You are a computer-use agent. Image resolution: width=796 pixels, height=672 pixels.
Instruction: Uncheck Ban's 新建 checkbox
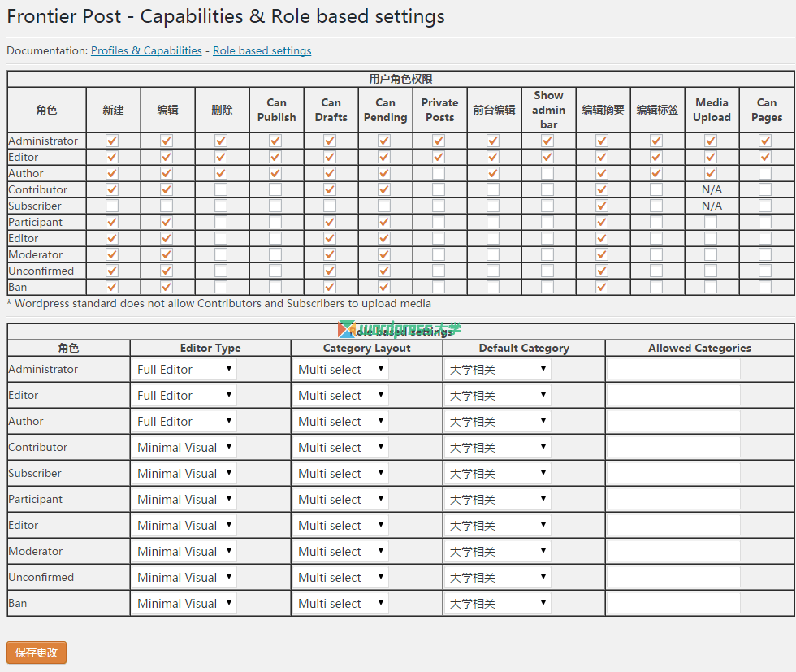coord(112,287)
